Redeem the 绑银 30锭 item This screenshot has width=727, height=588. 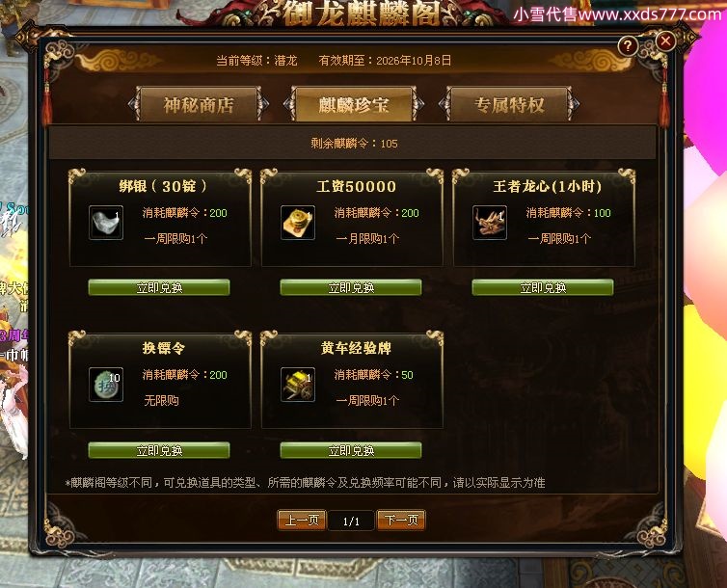pos(159,287)
